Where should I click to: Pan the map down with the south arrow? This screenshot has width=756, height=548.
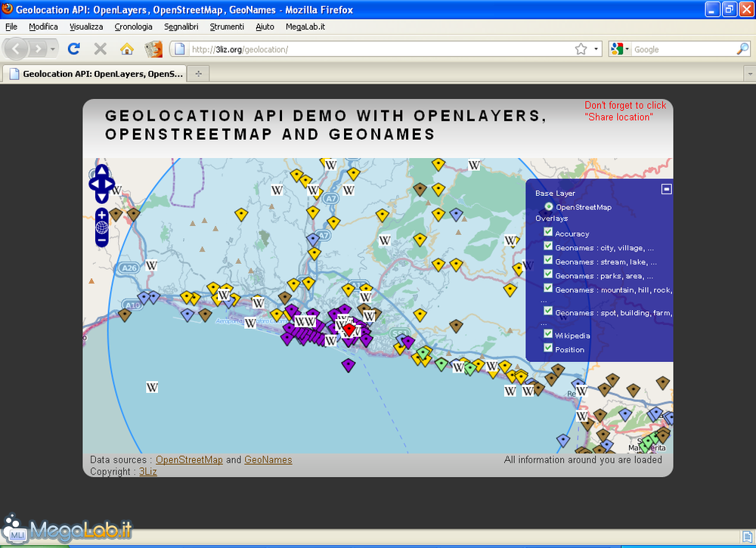[x=102, y=197]
